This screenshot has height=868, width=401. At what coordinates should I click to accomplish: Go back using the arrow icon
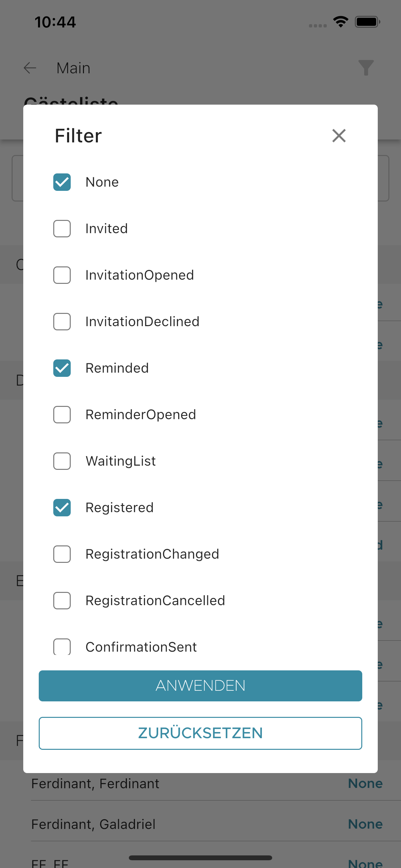point(30,68)
